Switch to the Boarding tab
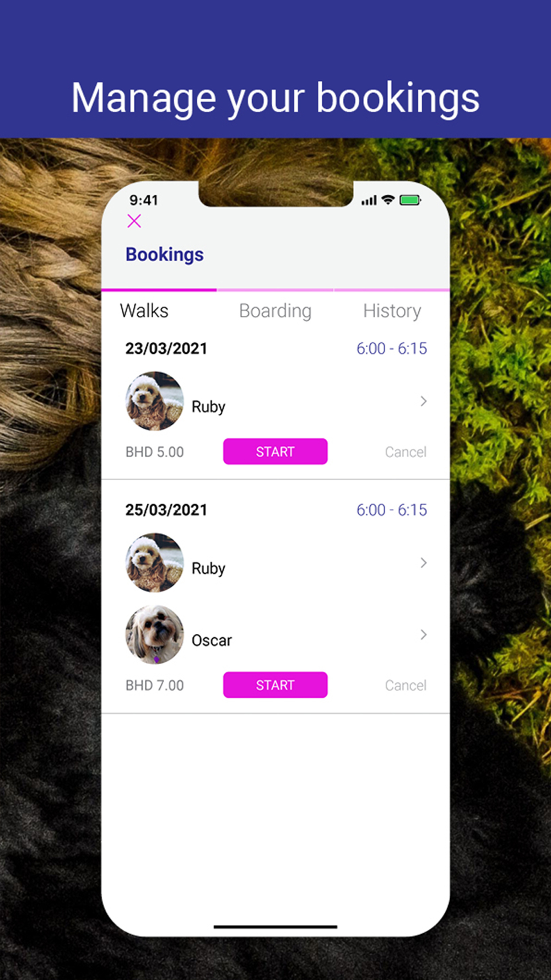 [275, 311]
